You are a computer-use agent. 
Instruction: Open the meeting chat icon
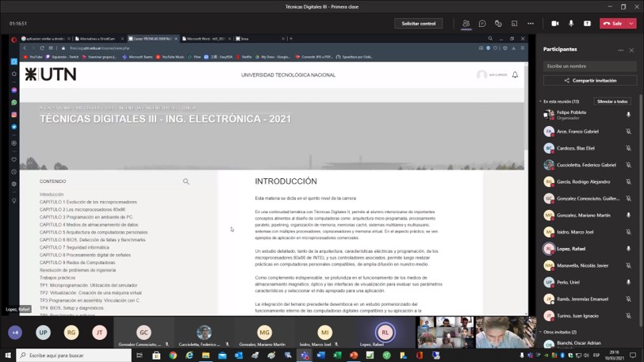point(482,24)
